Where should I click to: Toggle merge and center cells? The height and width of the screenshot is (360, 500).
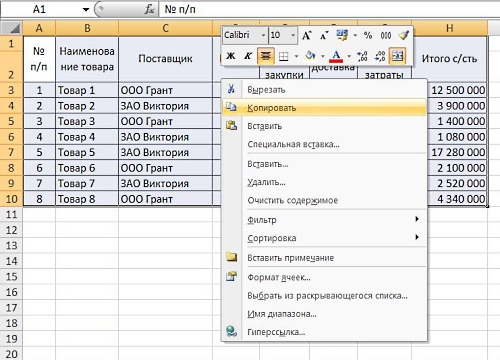click(397, 56)
